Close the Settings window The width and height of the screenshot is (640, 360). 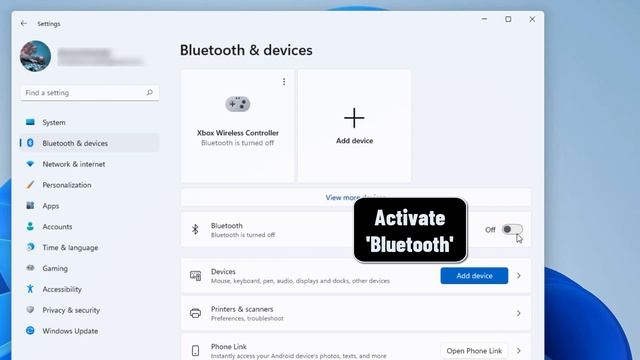coord(532,19)
